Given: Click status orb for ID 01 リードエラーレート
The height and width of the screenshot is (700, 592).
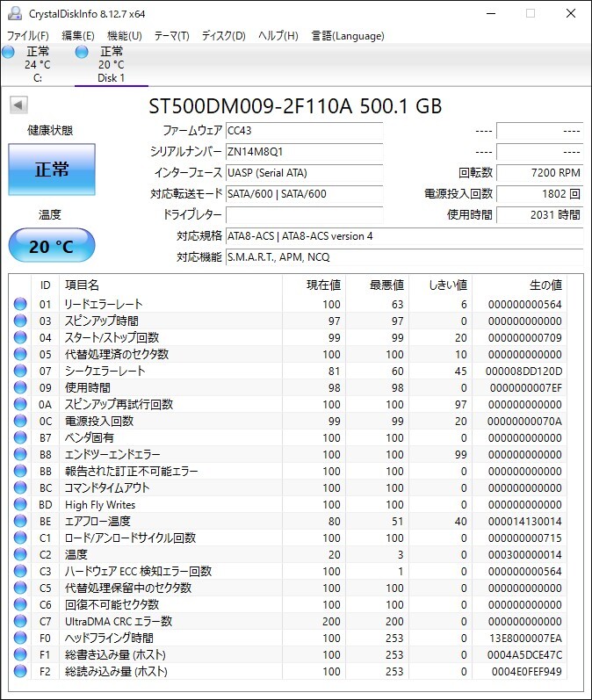Looking at the screenshot, I should [20, 304].
